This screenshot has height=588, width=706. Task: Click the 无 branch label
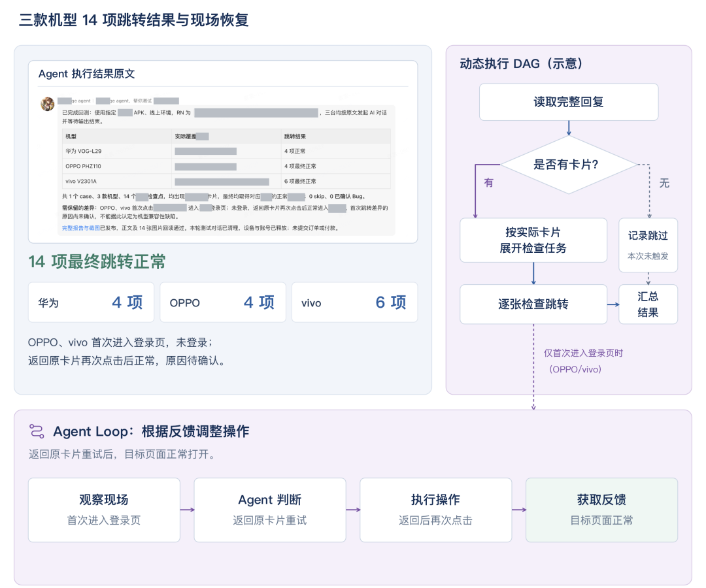(x=664, y=183)
